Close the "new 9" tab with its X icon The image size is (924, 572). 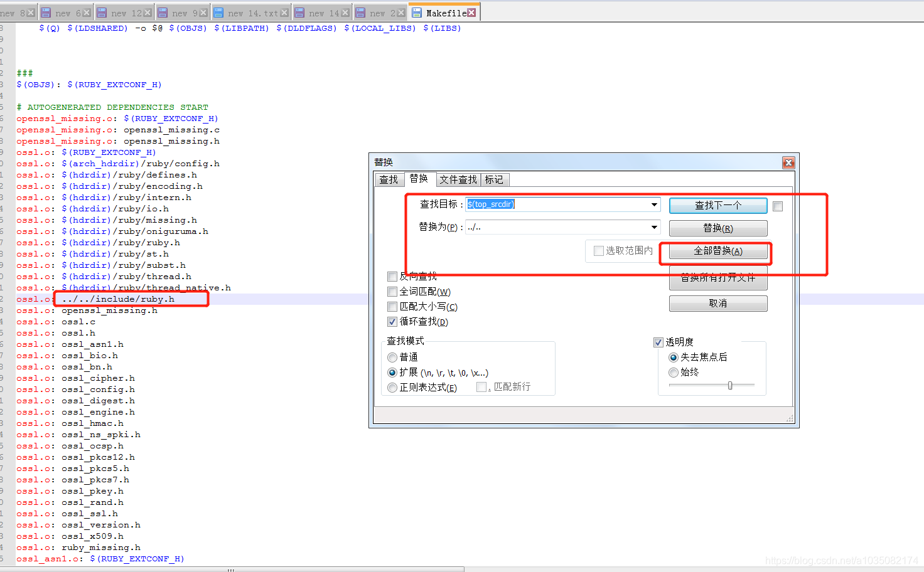coord(203,13)
